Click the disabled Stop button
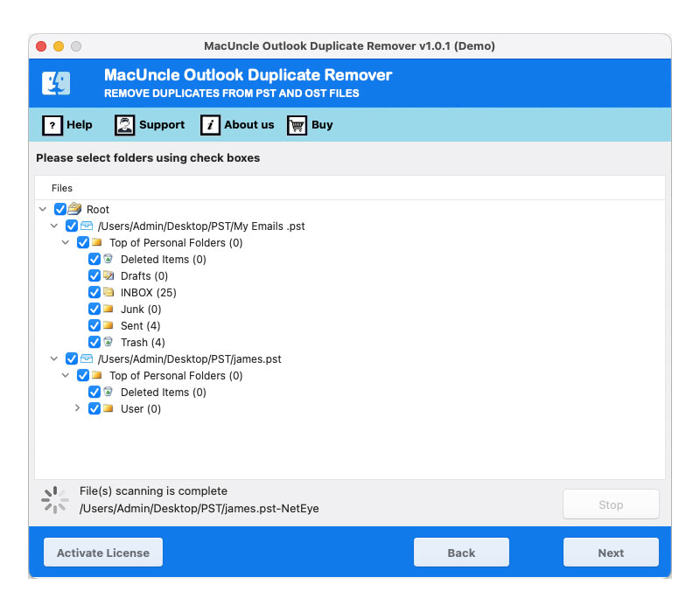This screenshot has height=612, width=700. click(611, 504)
